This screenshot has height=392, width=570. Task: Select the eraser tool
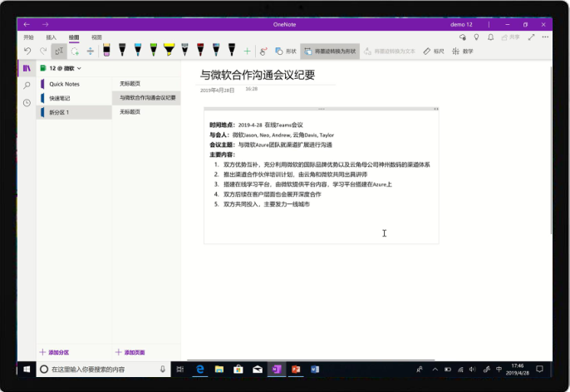point(106,50)
